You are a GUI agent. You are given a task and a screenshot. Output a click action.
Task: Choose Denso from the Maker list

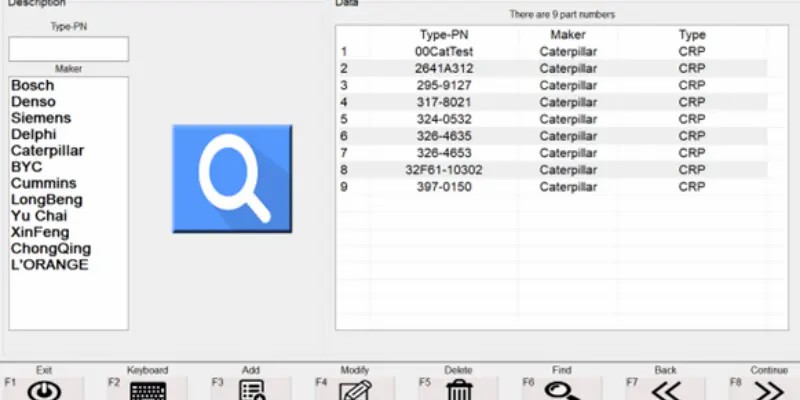[34, 102]
